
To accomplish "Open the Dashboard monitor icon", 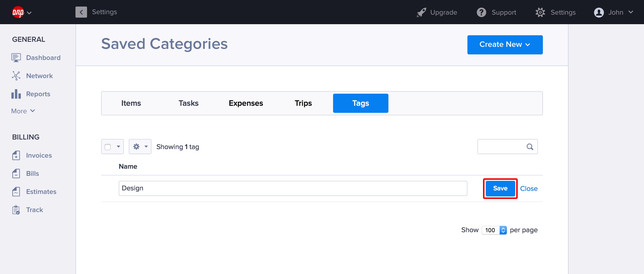I will point(16,58).
